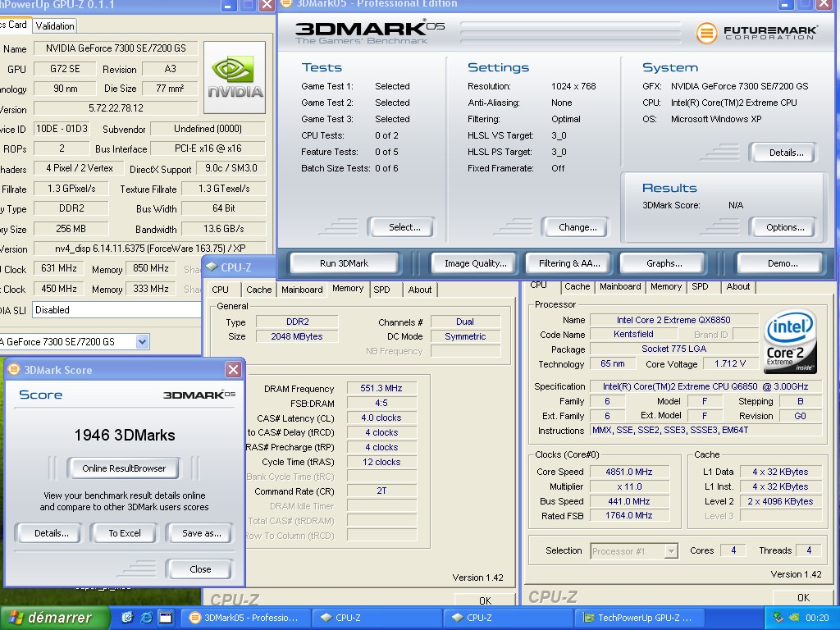
Task: Click the Graphs button
Action: [664, 263]
